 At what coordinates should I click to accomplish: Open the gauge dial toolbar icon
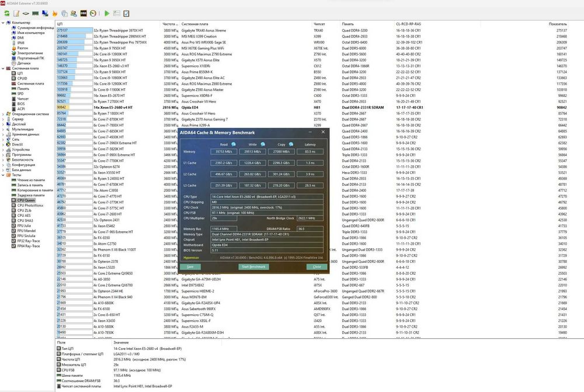pyautogui.click(x=93, y=13)
